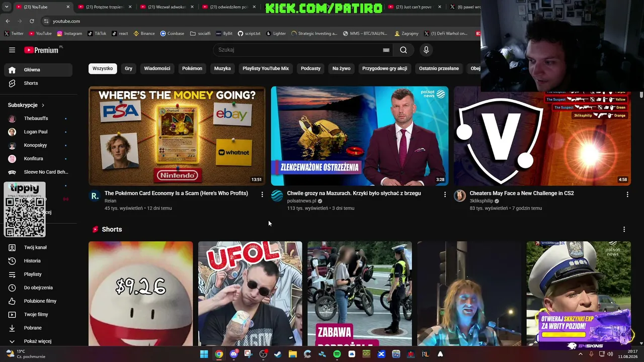
Task: Open Historia in the sidebar
Action: click(x=38, y=261)
